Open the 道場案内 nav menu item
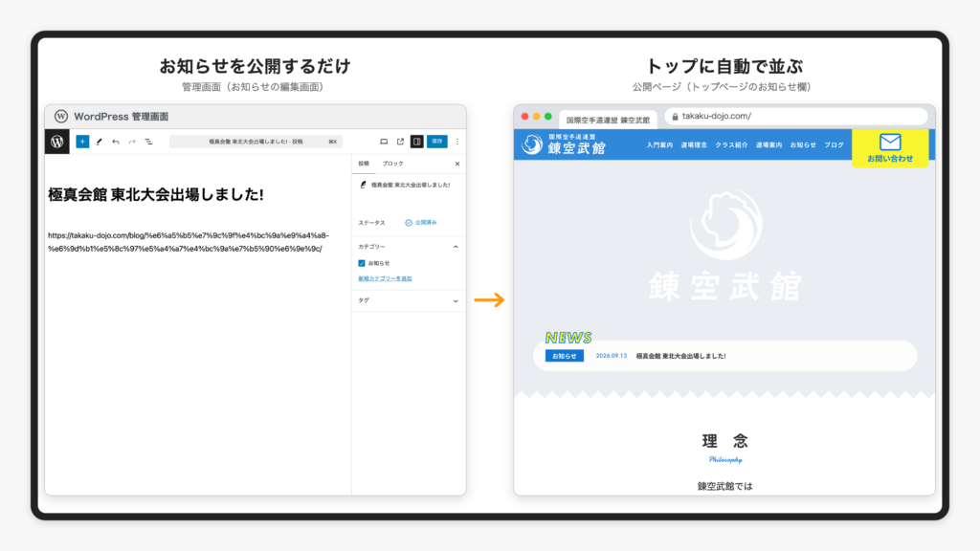 [768, 145]
